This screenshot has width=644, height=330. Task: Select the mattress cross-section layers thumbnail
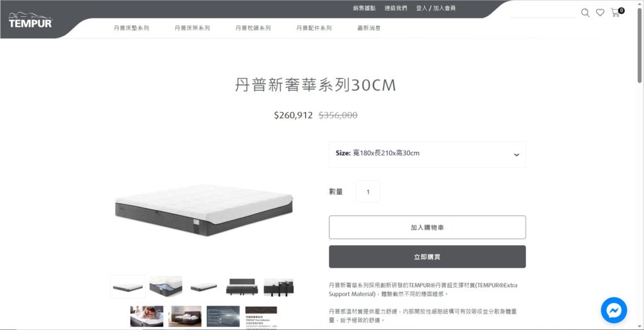[x=166, y=286]
